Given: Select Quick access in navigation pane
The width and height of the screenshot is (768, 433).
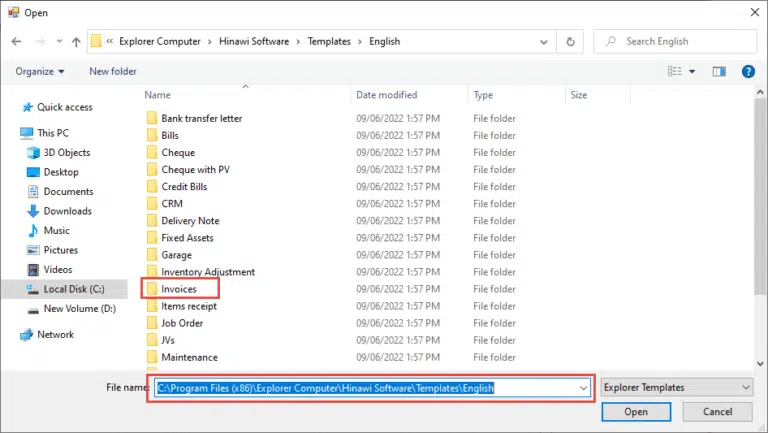Looking at the screenshot, I should click(x=58, y=107).
